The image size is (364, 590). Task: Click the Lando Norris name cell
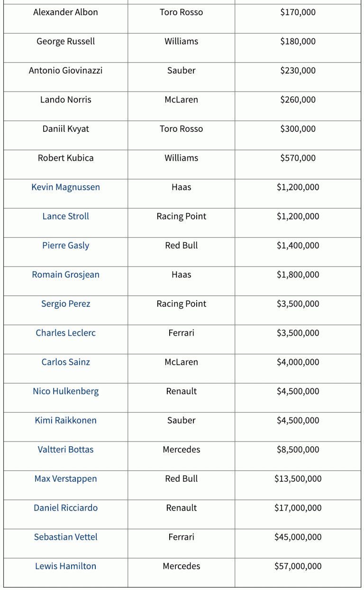click(x=65, y=100)
